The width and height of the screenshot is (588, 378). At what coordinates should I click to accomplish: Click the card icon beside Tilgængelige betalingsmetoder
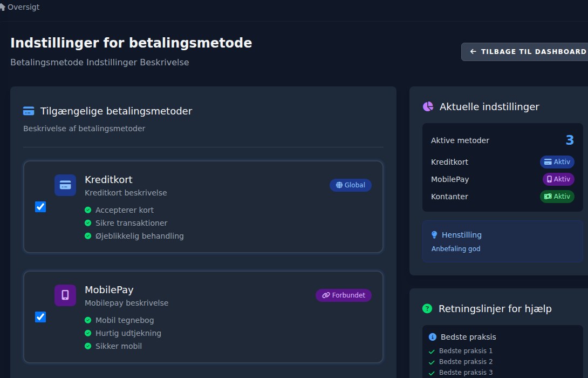(x=29, y=111)
